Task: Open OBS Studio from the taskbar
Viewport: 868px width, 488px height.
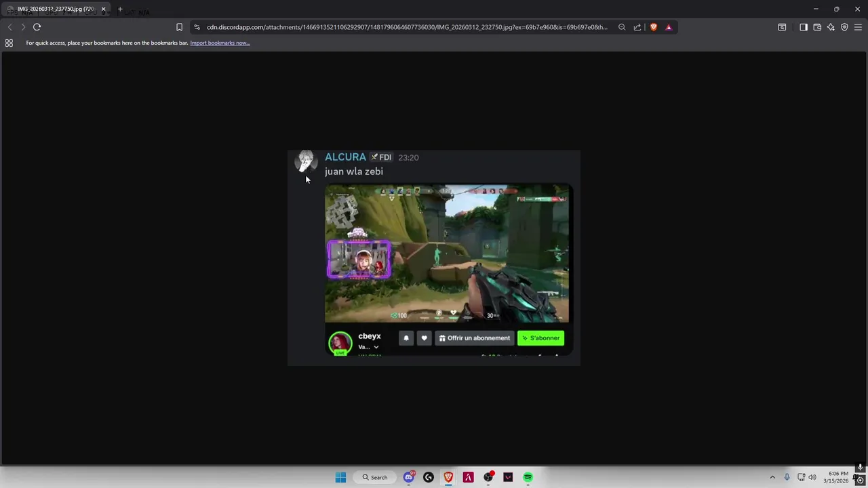Action: coord(488,477)
